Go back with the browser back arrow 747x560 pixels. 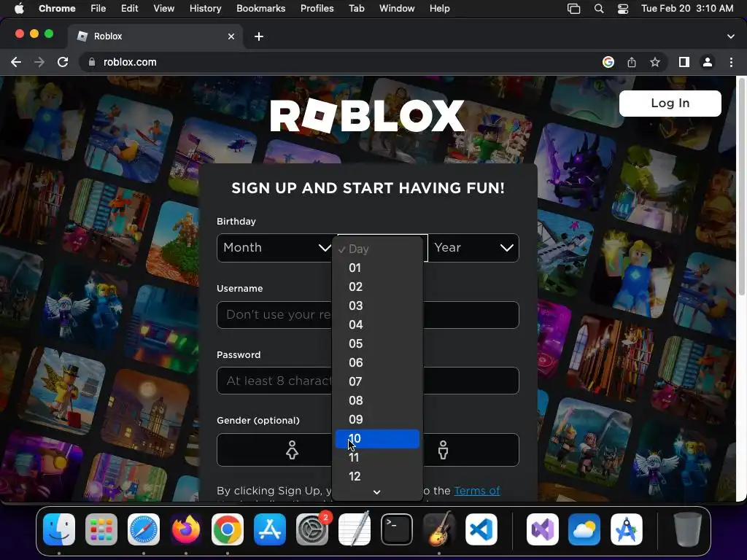[x=16, y=63]
